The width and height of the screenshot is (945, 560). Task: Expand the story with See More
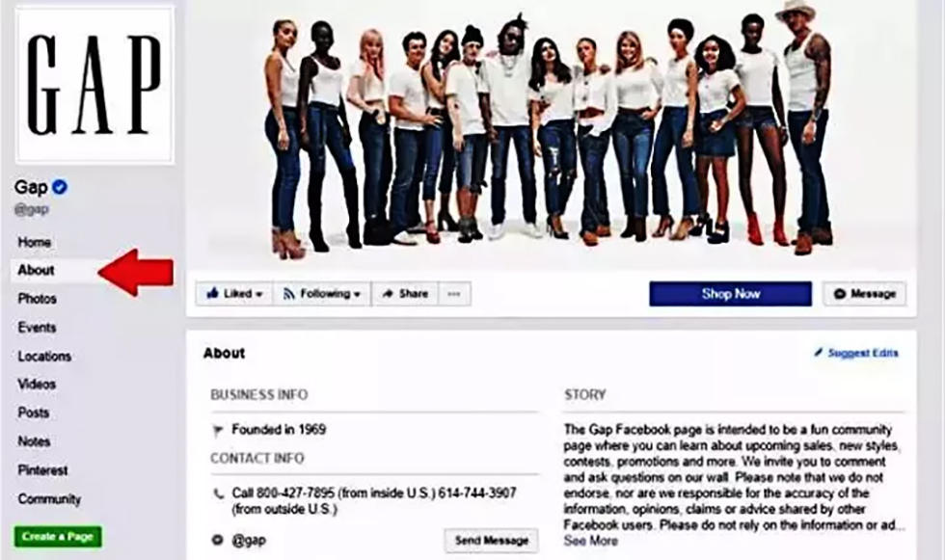click(x=590, y=541)
